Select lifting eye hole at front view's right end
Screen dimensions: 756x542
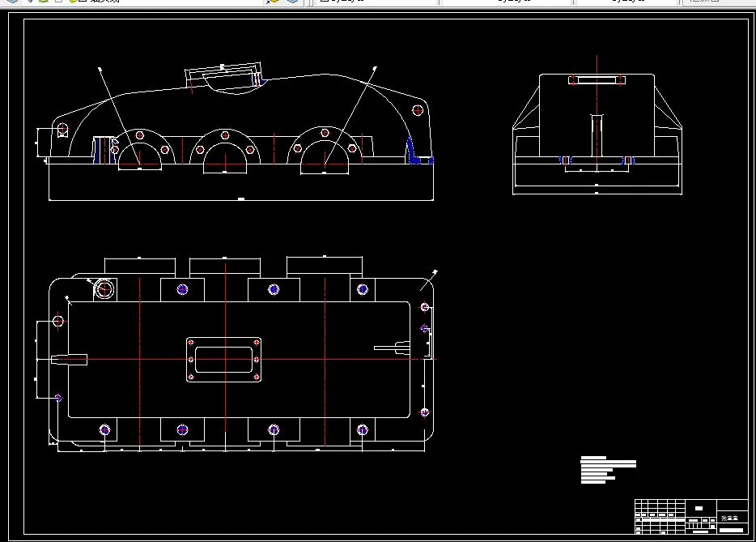click(x=418, y=110)
